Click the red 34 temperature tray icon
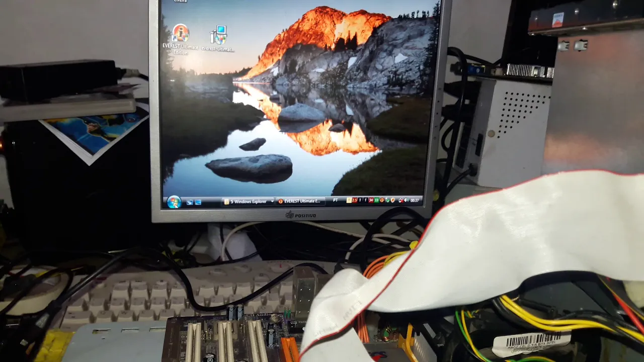644x362 pixels. click(x=371, y=200)
